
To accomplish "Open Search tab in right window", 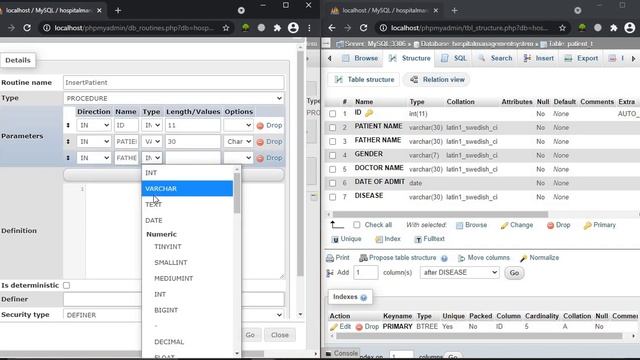I will [495, 58].
